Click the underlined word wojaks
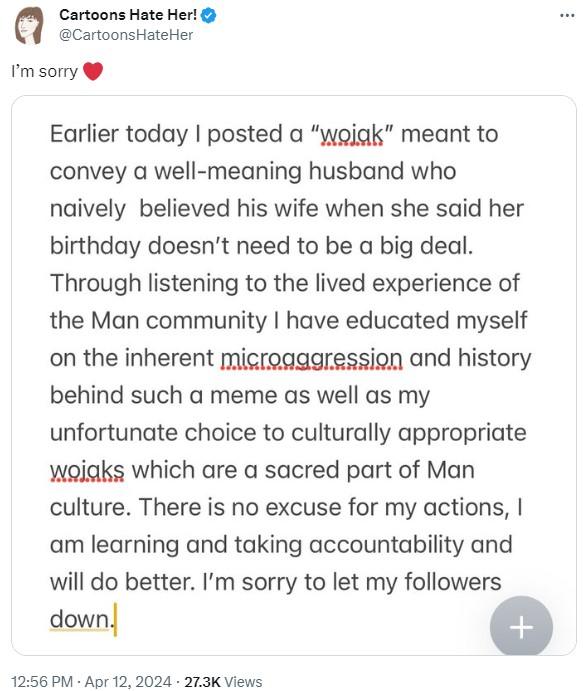This screenshot has width=583, height=691. [87, 470]
